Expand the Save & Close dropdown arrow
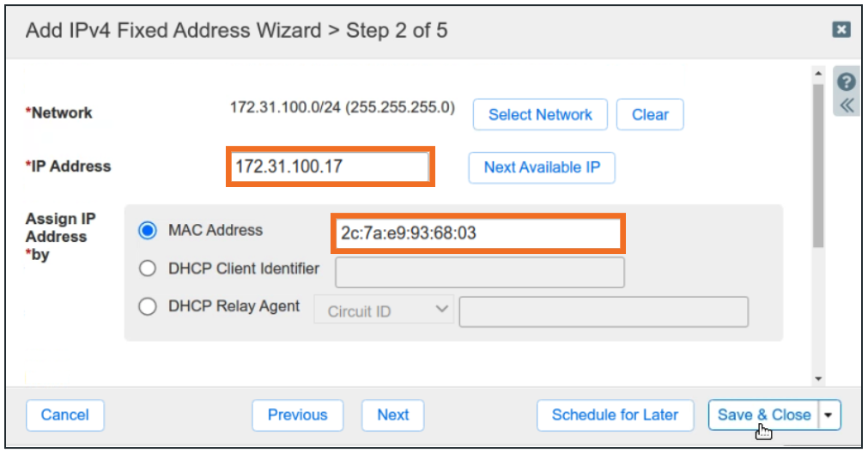The width and height of the screenshot is (868, 453). (829, 415)
